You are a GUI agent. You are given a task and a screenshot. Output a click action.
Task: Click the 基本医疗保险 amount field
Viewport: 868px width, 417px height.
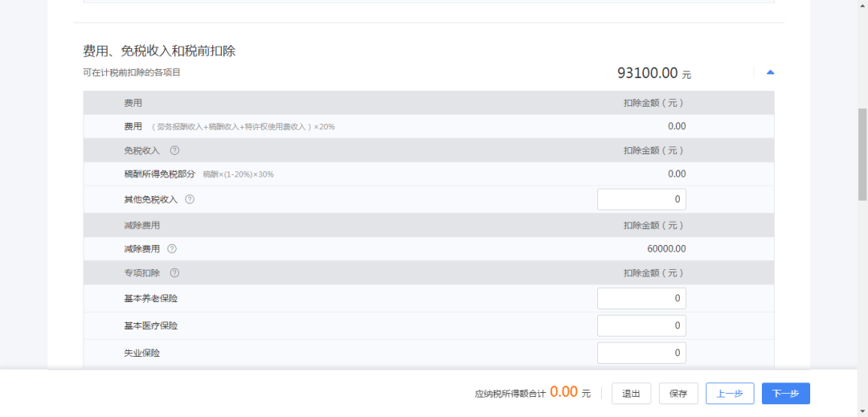pyautogui.click(x=641, y=325)
